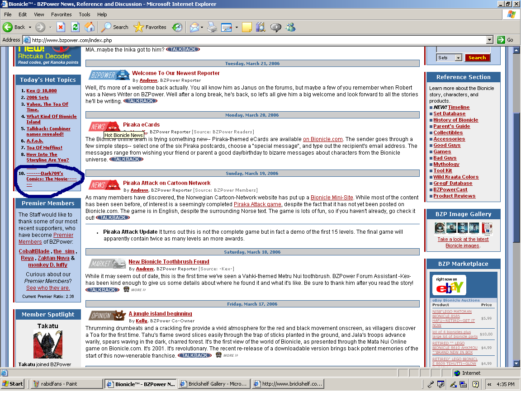The width and height of the screenshot is (521, 420).
Task: Click the Mail envelope icon
Action: [x=194, y=27]
